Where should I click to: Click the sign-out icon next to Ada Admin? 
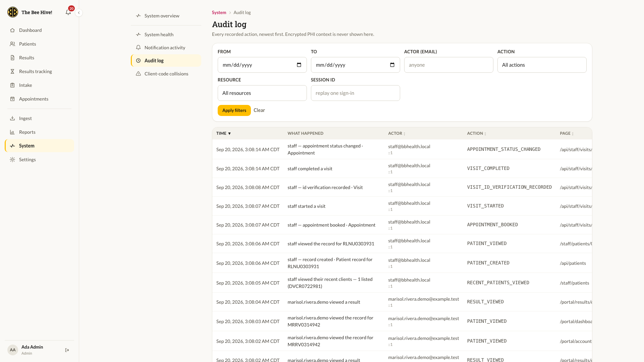(x=67, y=350)
